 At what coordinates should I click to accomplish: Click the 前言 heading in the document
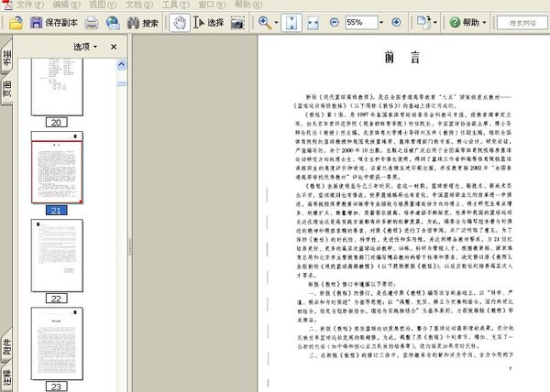click(x=402, y=57)
